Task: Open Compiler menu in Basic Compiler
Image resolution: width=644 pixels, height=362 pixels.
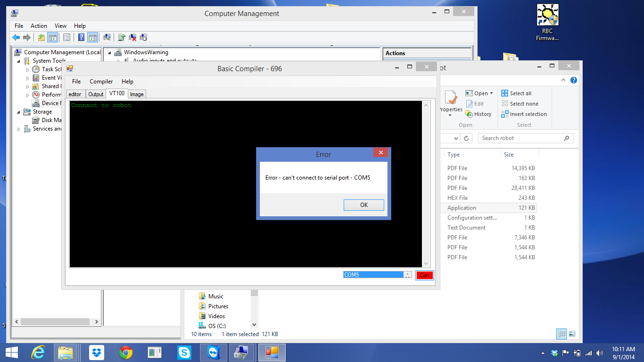Action: tap(101, 82)
